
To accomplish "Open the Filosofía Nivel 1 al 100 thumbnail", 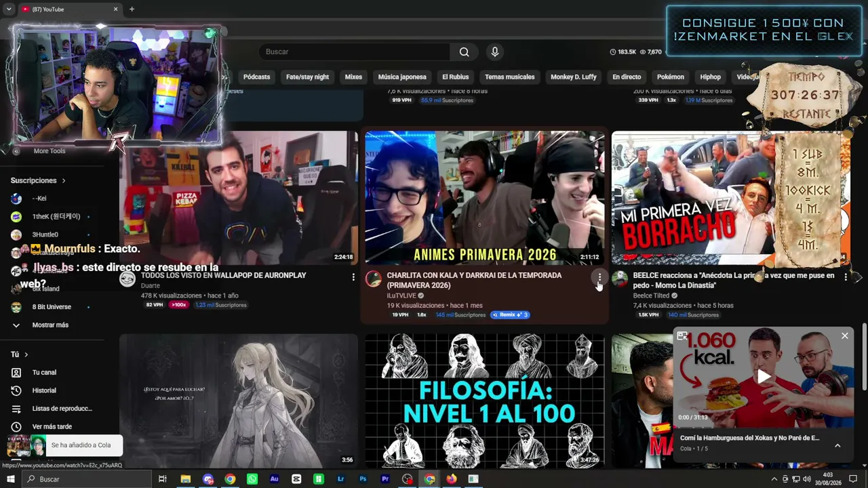I will click(x=485, y=401).
